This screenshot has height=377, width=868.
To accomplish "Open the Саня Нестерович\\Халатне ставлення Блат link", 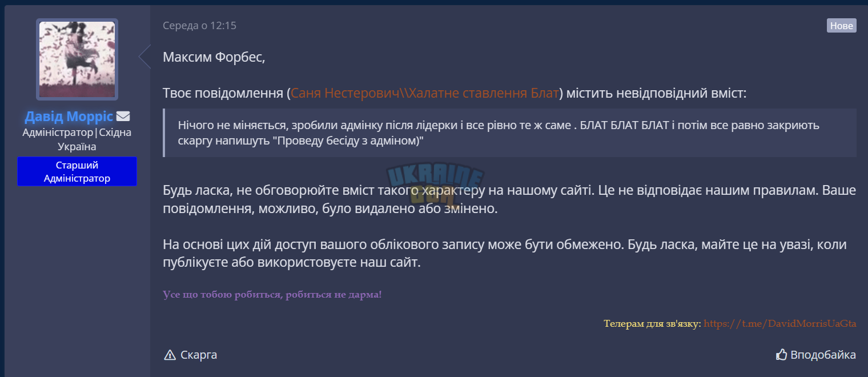I will (424, 93).
